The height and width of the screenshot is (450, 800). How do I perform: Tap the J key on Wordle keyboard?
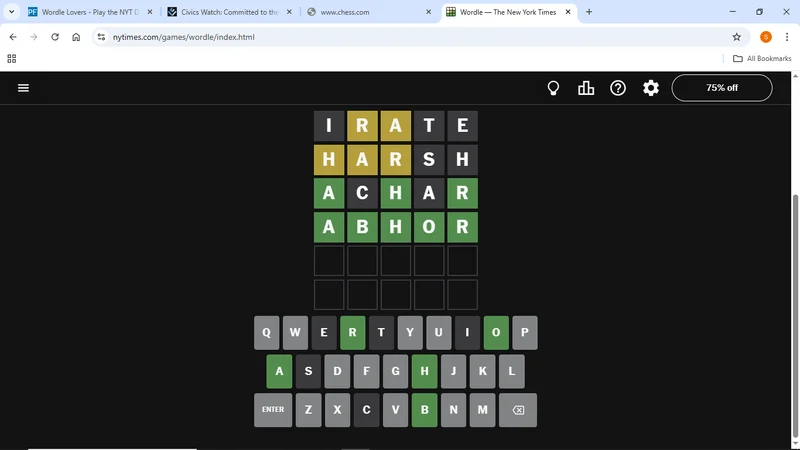tap(454, 371)
